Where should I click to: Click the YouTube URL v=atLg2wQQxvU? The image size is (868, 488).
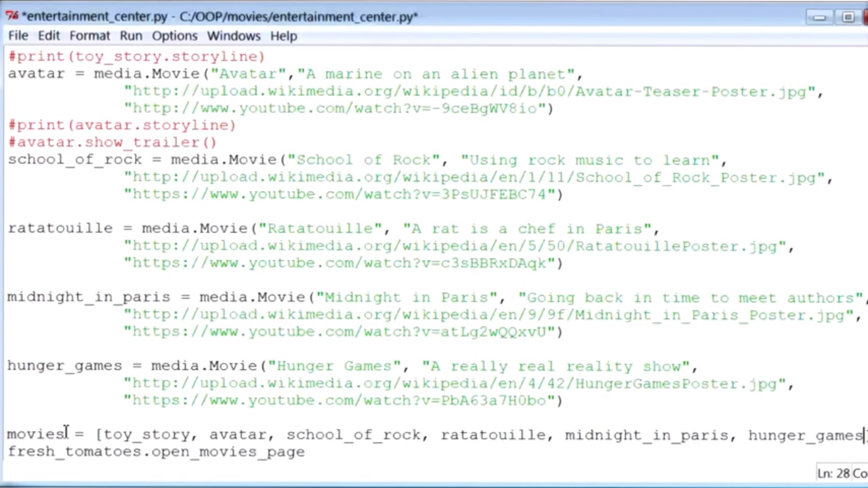(339, 332)
